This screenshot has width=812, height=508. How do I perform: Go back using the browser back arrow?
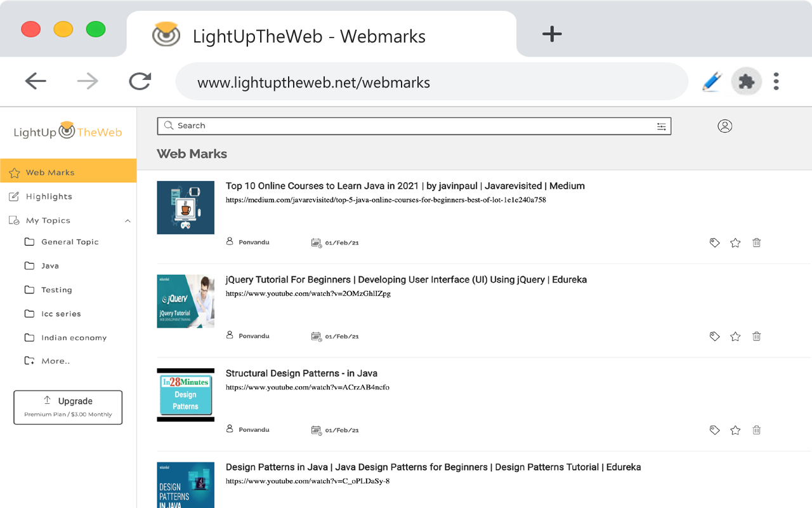36,81
